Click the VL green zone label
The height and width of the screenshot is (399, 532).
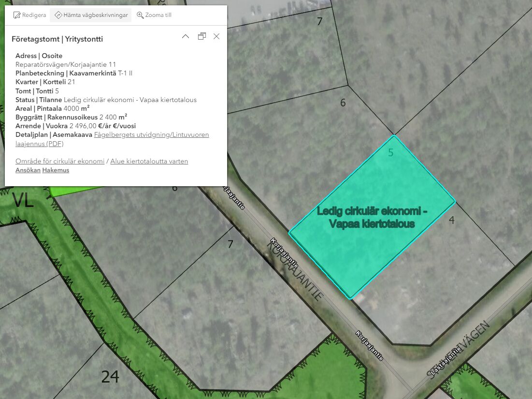coord(23,200)
